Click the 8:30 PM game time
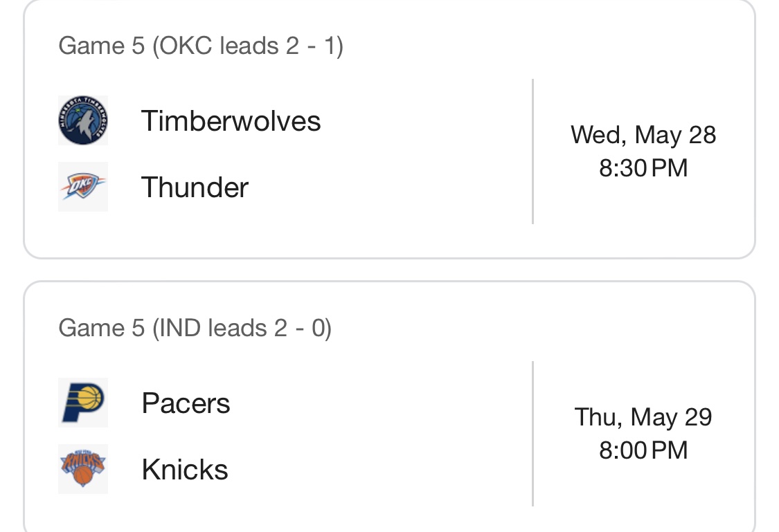 click(643, 167)
